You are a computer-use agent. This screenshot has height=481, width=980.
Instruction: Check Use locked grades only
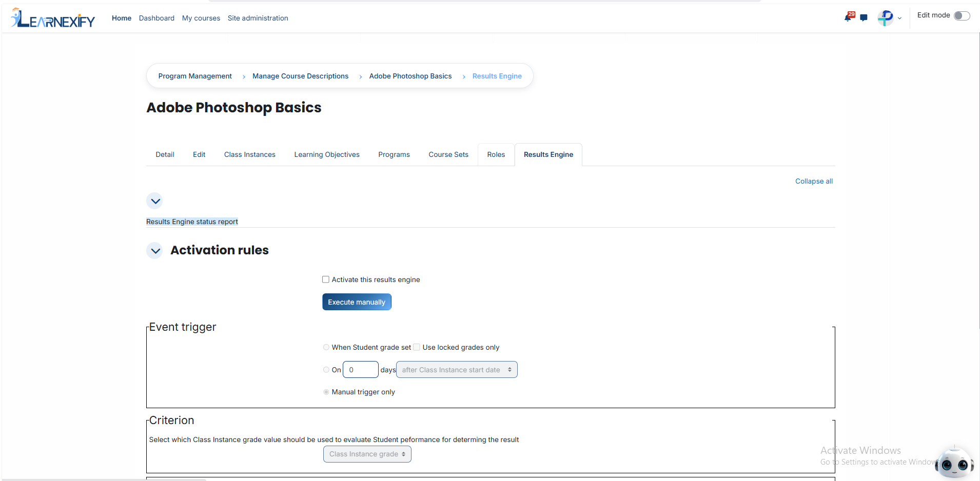coord(417,347)
